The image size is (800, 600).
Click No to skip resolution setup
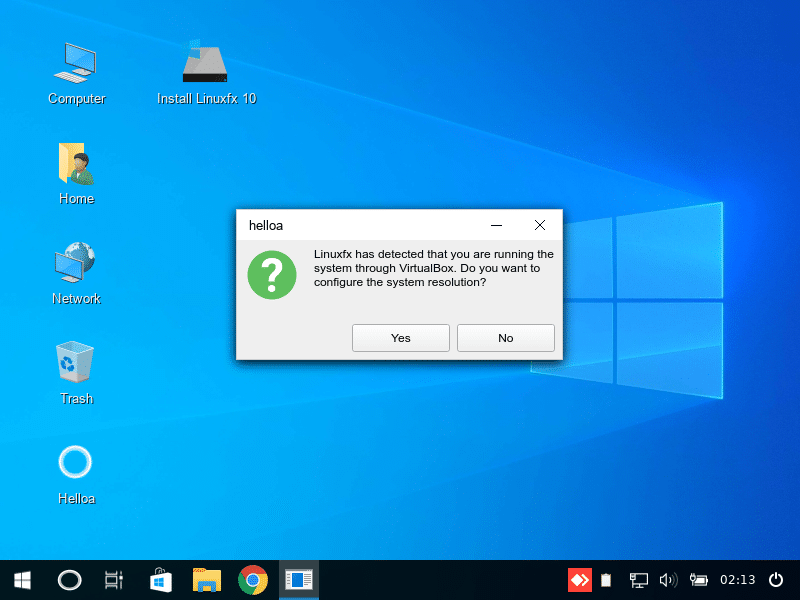(506, 338)
